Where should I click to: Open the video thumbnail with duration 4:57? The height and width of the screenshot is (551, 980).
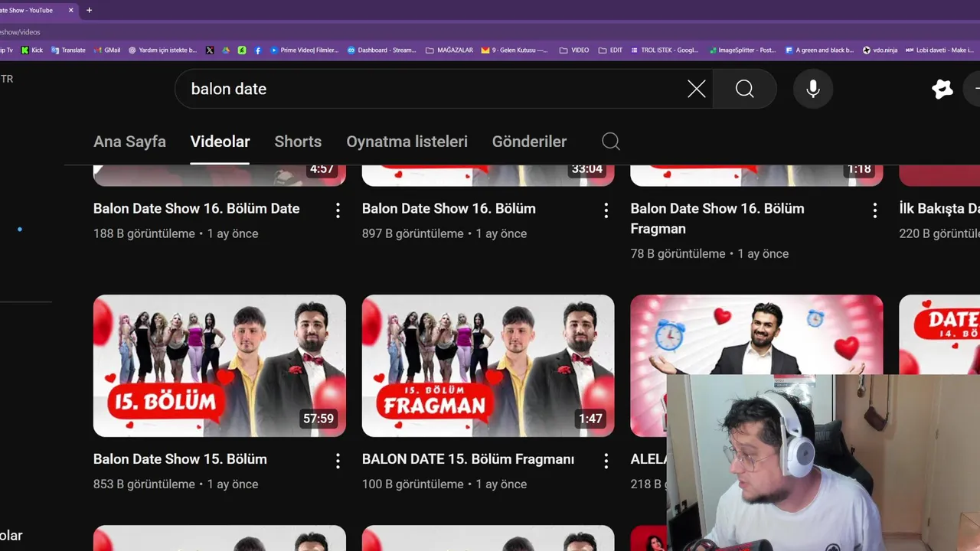pos(220,175)
